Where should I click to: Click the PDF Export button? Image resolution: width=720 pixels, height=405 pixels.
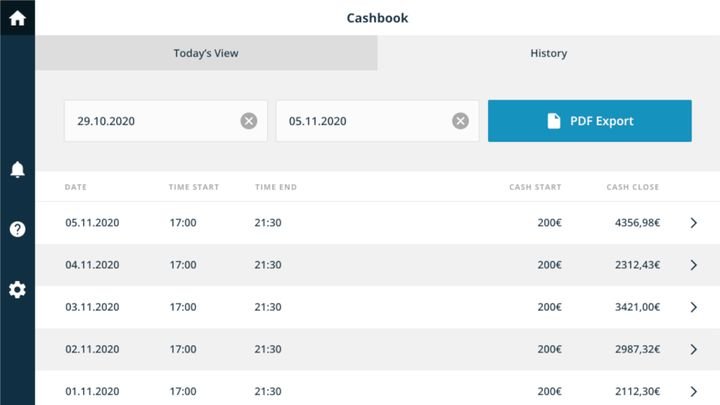tap(589, 121)
